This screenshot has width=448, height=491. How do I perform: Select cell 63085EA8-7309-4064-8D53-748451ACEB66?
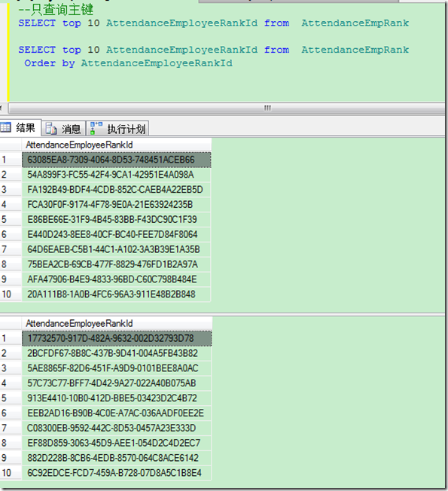117,160
